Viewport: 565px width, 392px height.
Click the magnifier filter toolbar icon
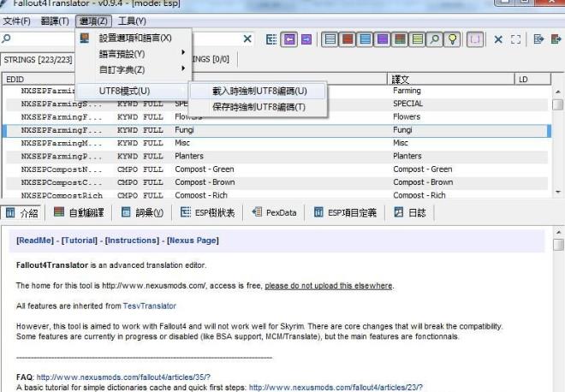(435, 39)
